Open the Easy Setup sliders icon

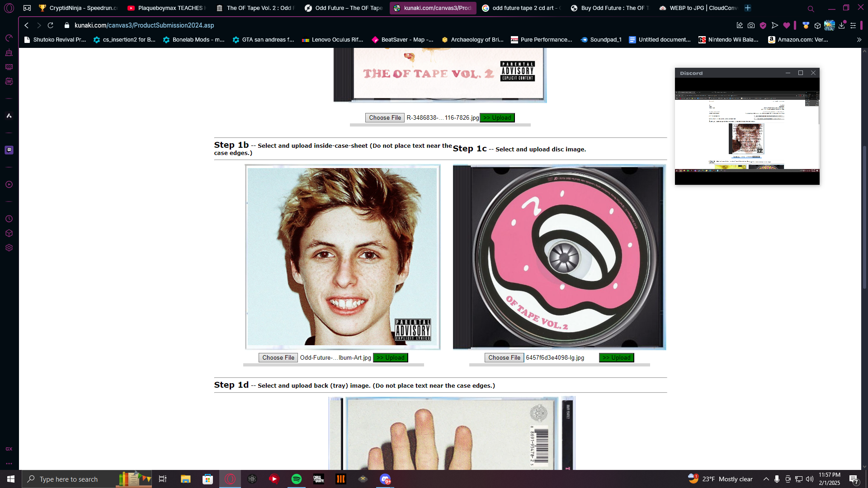[853, 25]
